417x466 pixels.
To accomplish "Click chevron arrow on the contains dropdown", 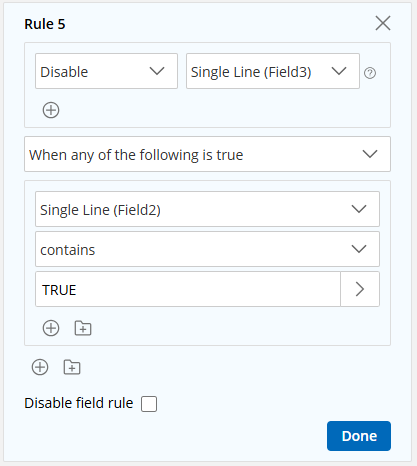I will click(359, 249).
